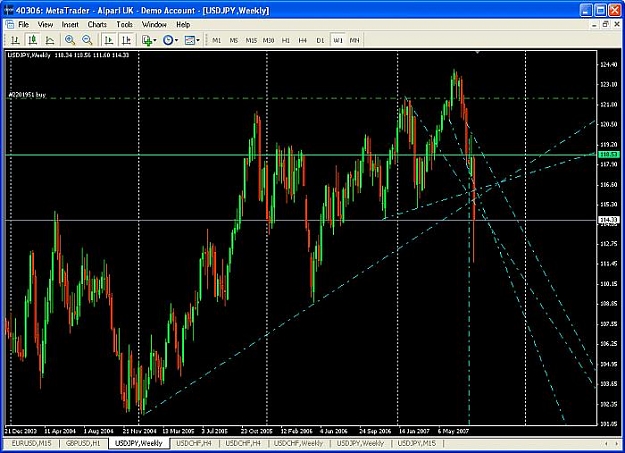Select the active USDJPY,Weekly chart tab
The width and height of the screenshot is (625, 453).
click(139, 443)
